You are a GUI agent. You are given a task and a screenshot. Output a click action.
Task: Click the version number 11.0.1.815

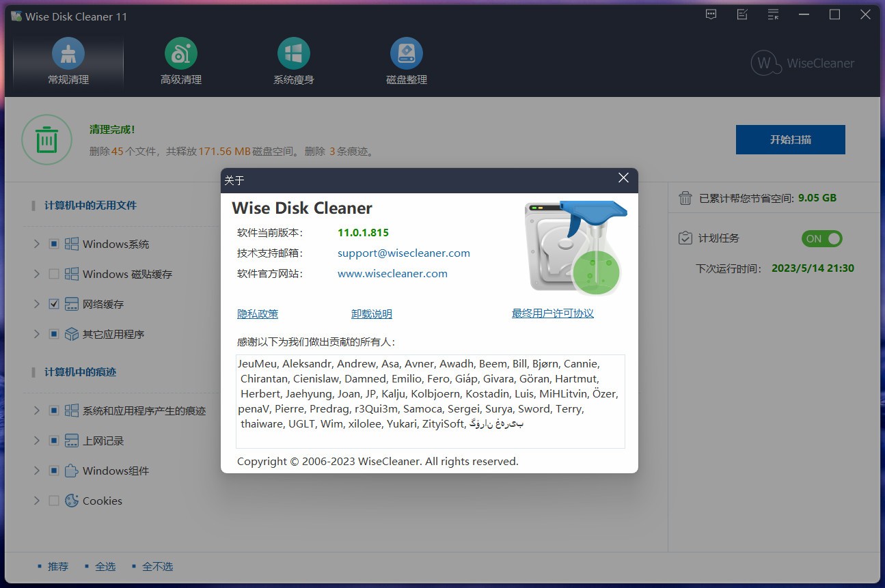363,232
